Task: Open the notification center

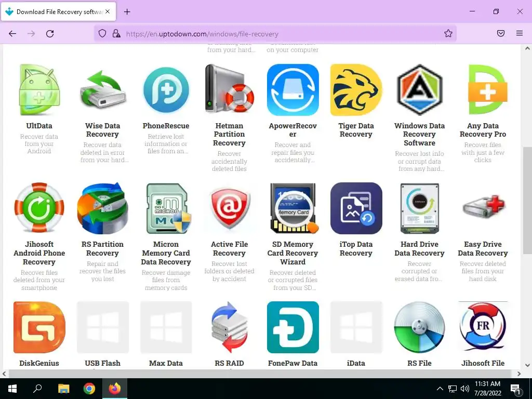Action: click(x=515, y=389)
